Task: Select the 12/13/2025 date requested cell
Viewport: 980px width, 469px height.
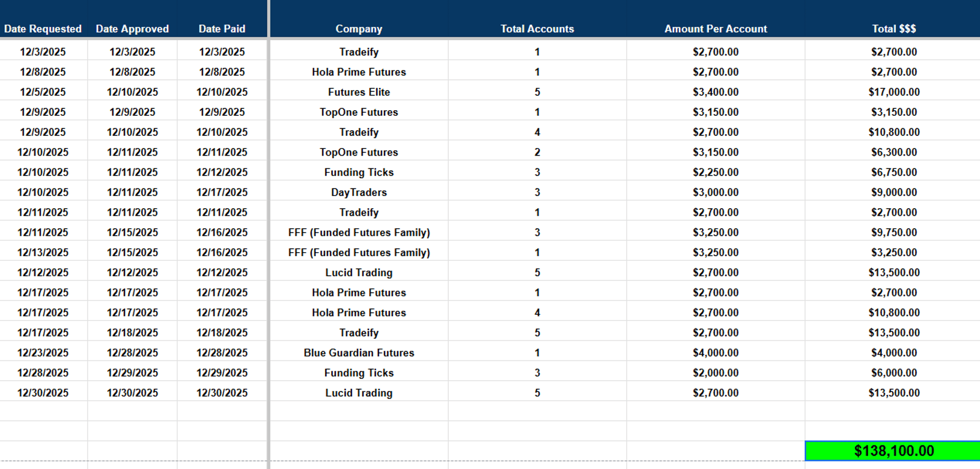Action: pos(43,252)
